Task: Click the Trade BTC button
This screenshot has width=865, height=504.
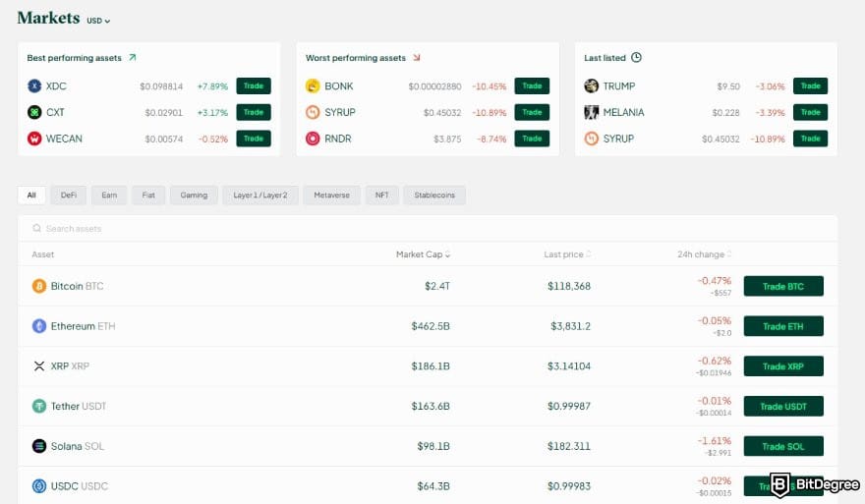Action: tap(783, 286)
